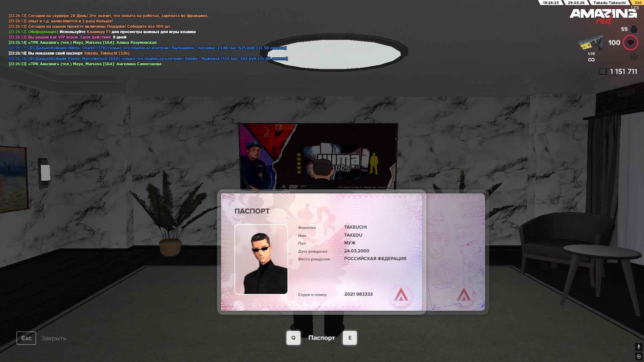Click the yellow player ID 326 badge

coord(638,3)
